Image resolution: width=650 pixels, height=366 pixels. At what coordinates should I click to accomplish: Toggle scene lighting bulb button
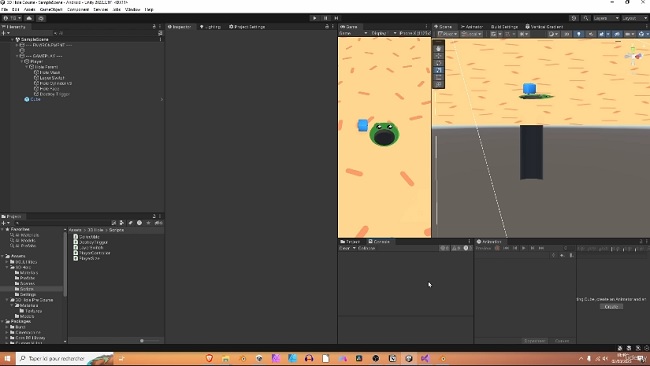(579, 34)
